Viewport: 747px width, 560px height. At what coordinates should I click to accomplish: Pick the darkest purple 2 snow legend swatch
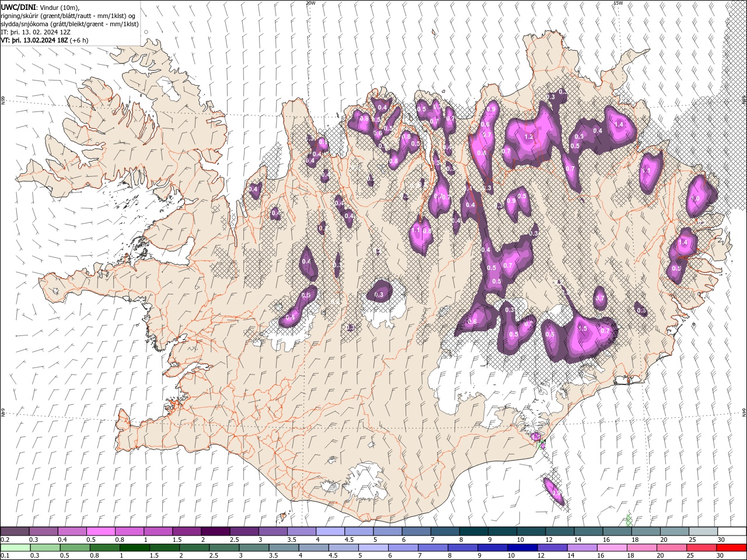(215, 531)
